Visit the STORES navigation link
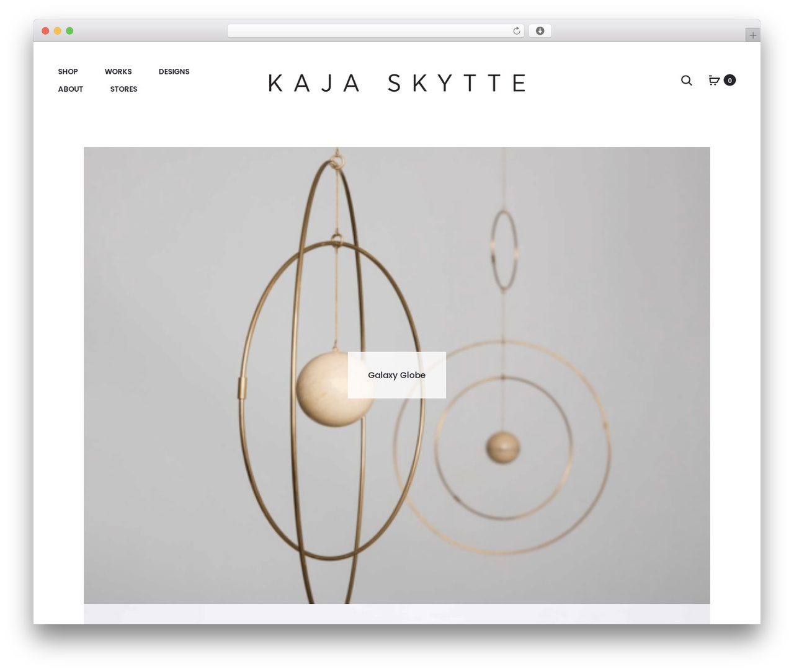 coord(123,89)
